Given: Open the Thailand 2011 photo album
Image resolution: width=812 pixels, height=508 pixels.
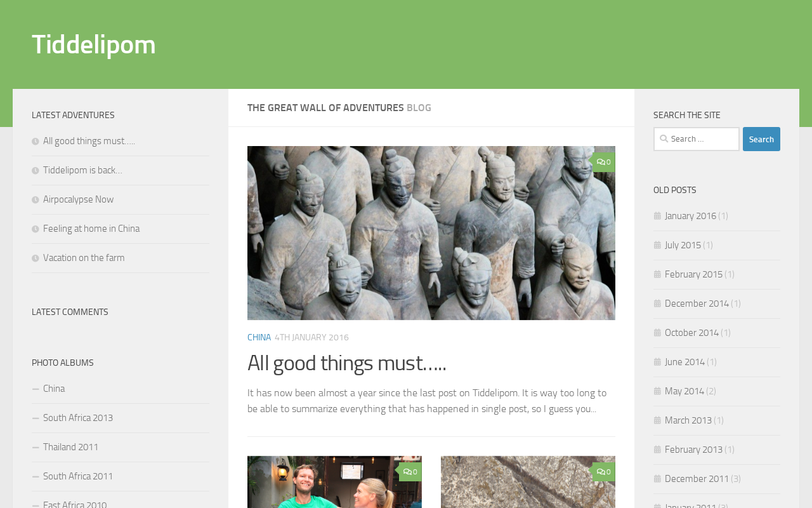Looking at the screenshot, I should [x=71, y=447].
